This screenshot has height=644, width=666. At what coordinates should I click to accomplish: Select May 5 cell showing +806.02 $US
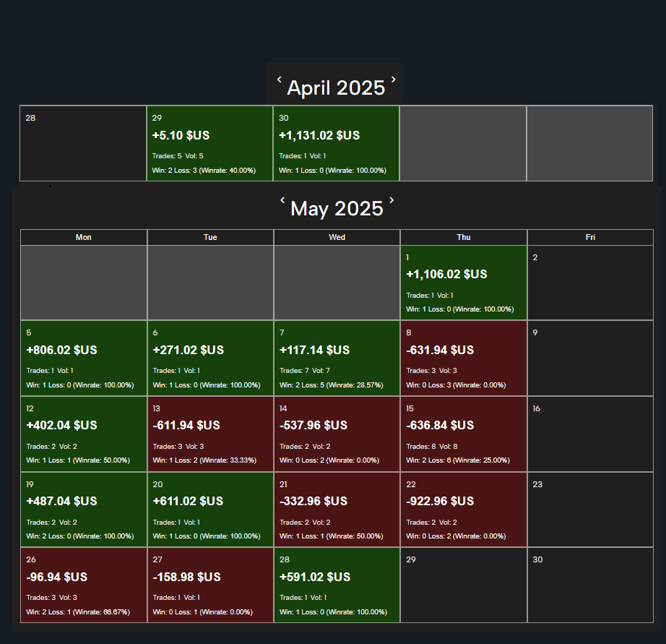coord(84,358)
